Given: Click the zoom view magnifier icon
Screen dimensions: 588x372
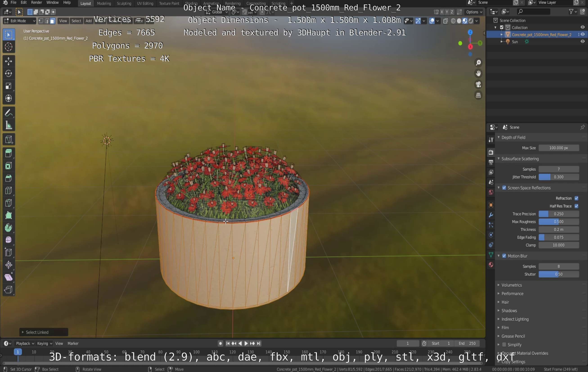Looking at the screenshot, I should 478,63.
